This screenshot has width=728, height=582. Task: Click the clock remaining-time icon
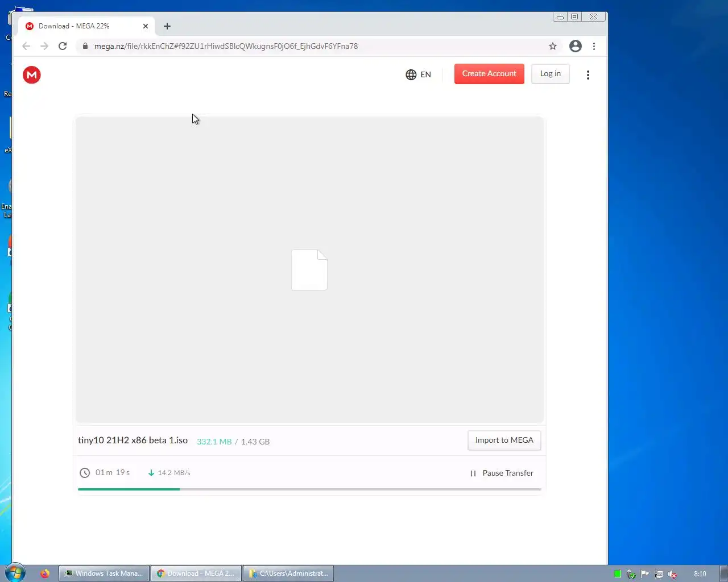click(x=85, y=473)
